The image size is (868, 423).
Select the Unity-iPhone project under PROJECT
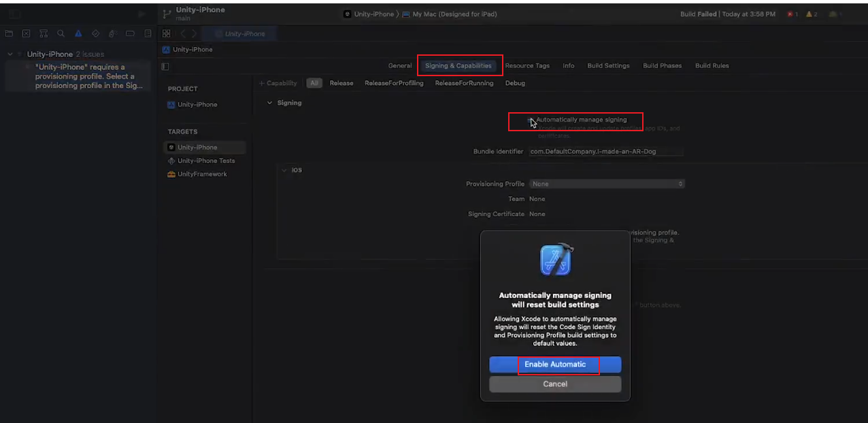click(x=193, y=105)
